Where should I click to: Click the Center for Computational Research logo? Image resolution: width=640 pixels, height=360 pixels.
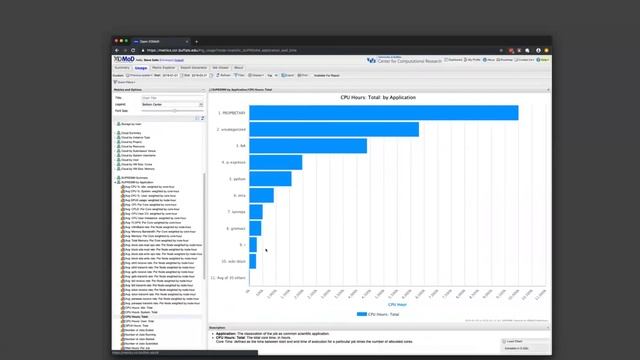[404, 60]
